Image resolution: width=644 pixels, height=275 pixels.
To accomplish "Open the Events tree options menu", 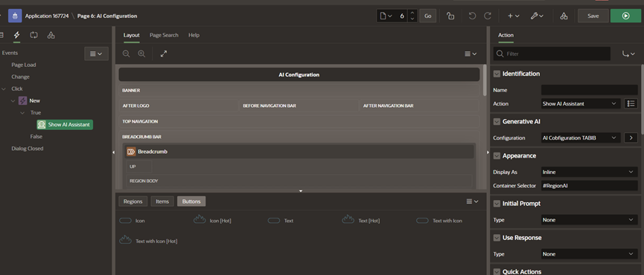I will [96, 54].
